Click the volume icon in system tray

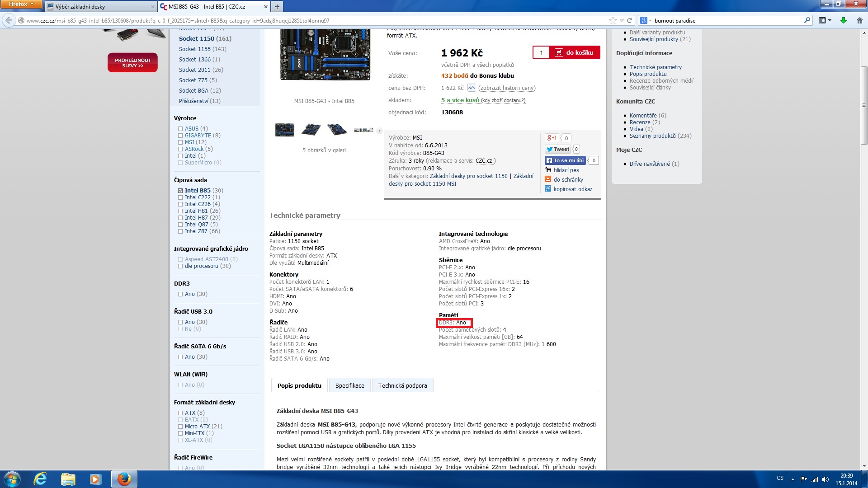(x=826, y=479)
